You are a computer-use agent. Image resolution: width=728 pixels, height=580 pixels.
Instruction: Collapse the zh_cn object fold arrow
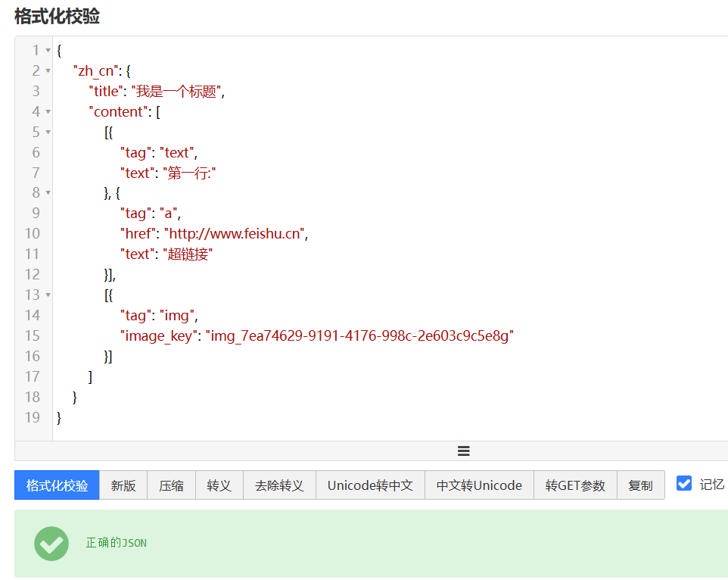tap(48, 71)
